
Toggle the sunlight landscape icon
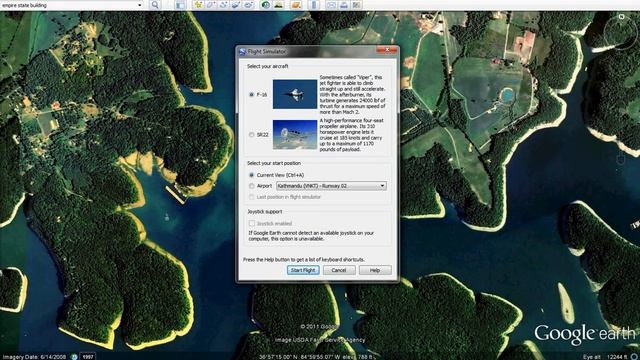point(278,5)
